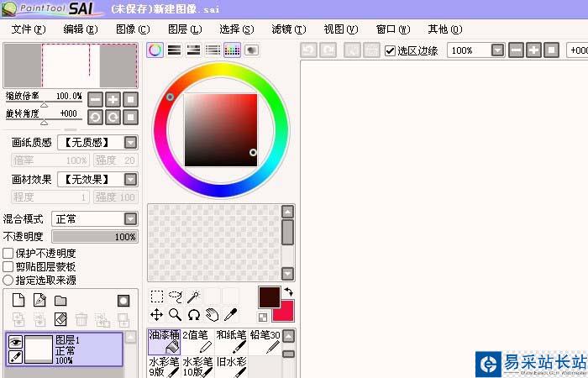Screen dimensions: 588x378
Task: Open the 编辑(E) menu
Action: click(x=81, y=29)
